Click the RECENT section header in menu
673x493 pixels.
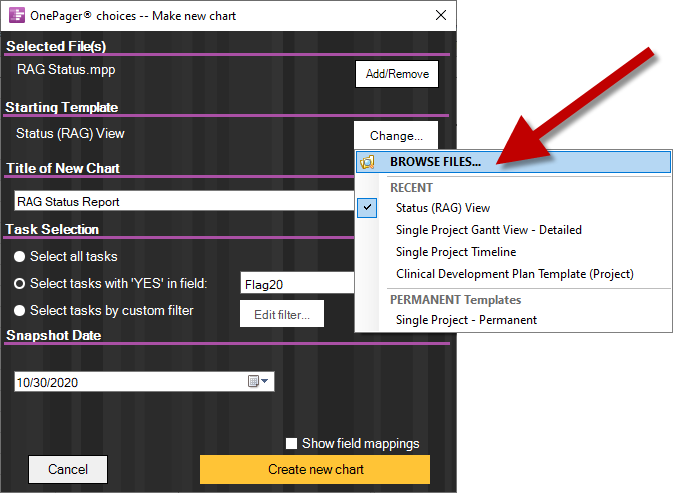point(411,188)
